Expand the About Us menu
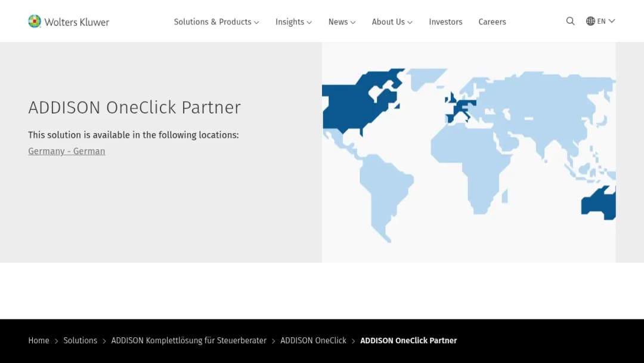 pyautogui.click(x=392, y=21)
